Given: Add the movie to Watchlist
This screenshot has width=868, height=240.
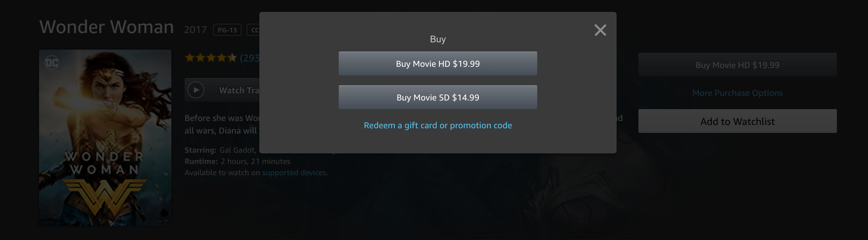Looking at the screenshot, I should tap(737, 121).
